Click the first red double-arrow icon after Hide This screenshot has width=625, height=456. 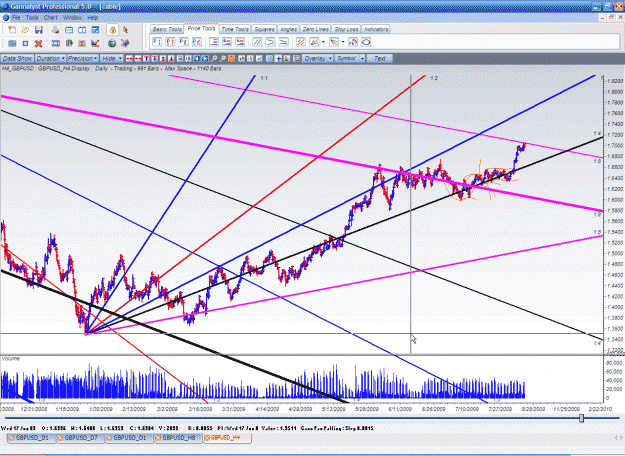coord(129,59)
